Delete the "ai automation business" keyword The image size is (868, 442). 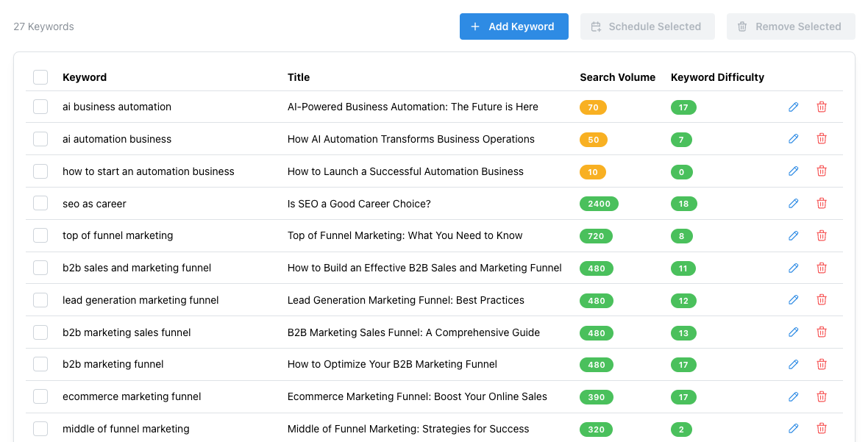click(x=822, y=138)
